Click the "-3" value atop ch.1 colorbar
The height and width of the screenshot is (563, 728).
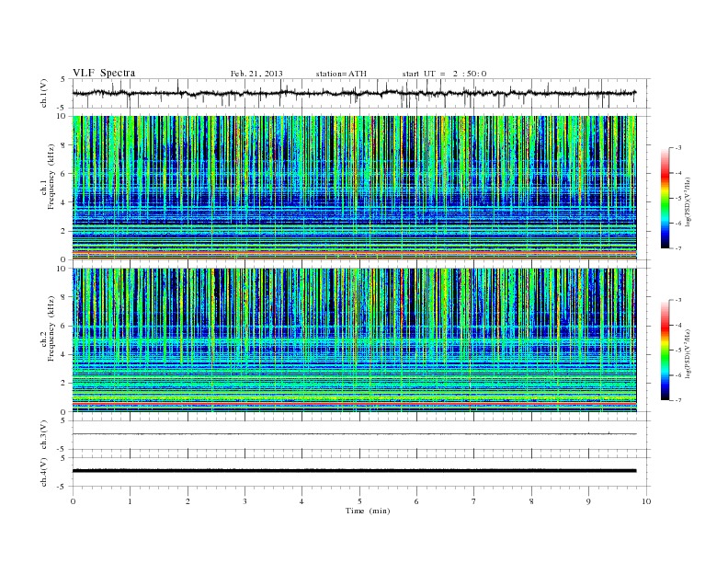678,148
